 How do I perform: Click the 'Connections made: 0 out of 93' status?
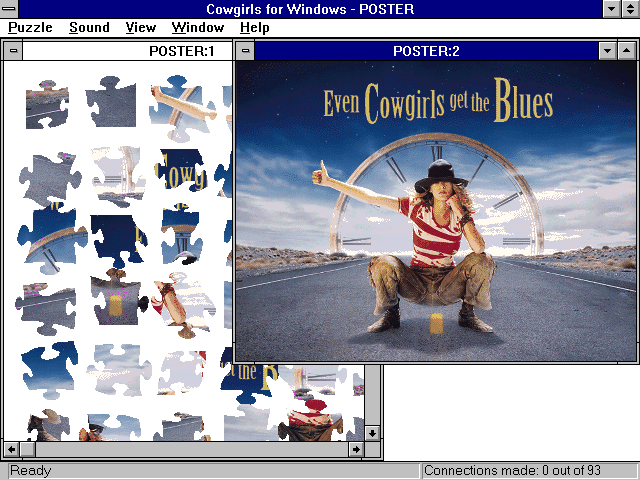pyautogui.click(x=512, y=471)
